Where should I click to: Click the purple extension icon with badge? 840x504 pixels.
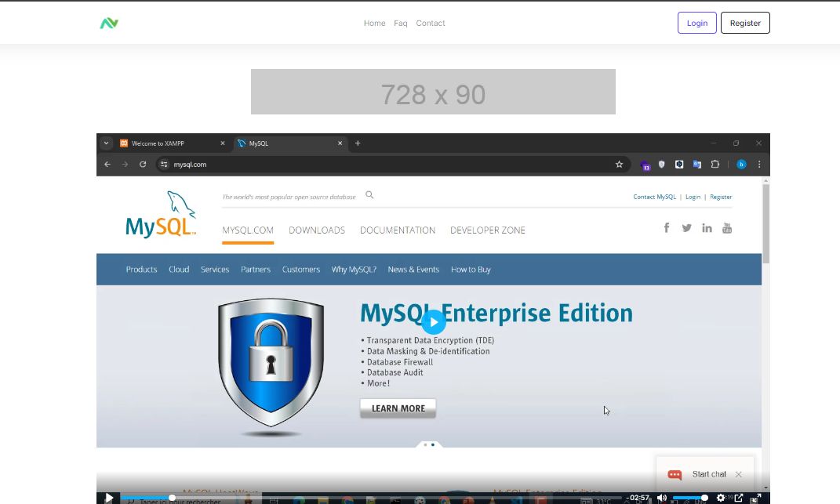pyautogui.click(x=645, y=165)
